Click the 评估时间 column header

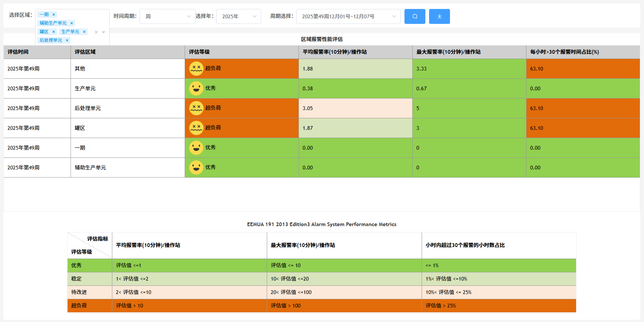coord(37,52)
